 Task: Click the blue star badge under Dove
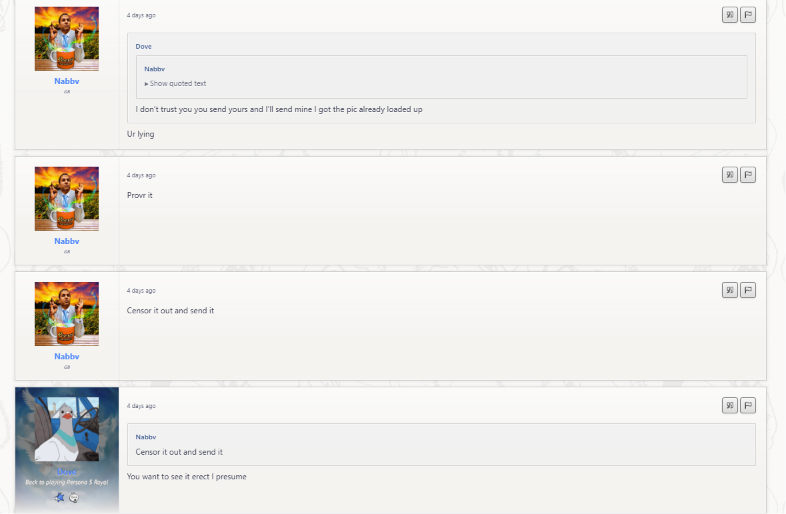click(59, 497)
